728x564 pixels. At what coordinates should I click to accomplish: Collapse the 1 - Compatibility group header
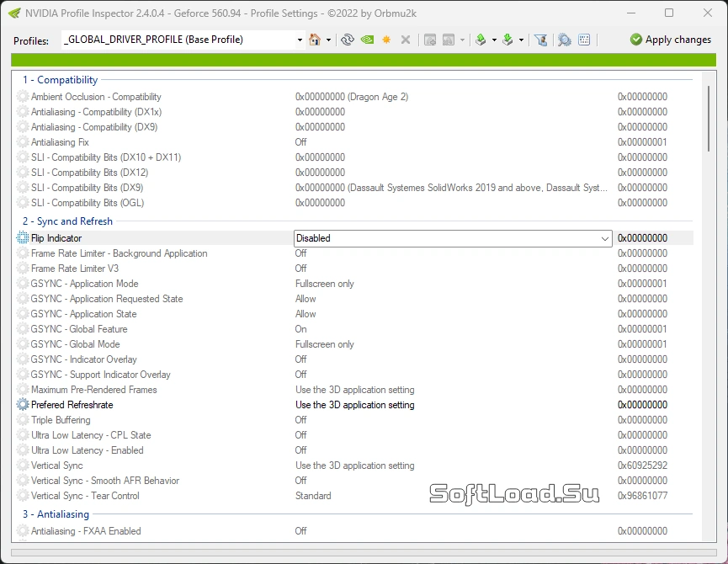click(61, 80)
